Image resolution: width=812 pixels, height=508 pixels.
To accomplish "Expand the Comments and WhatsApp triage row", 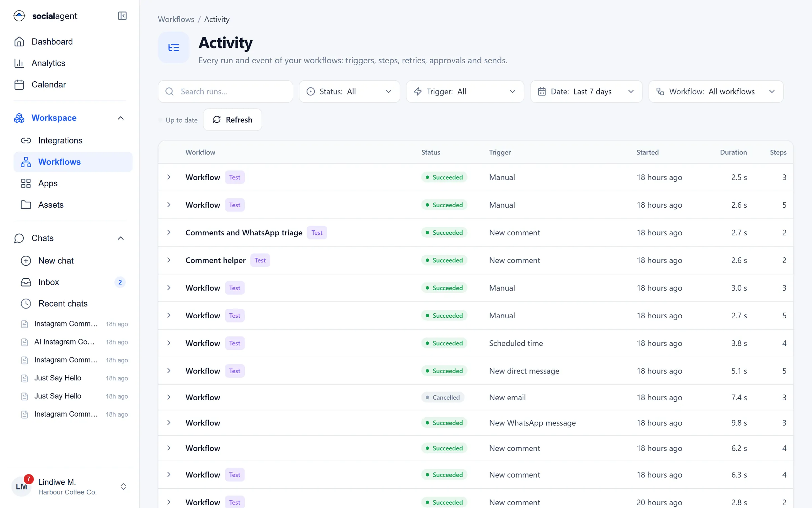I will point(168,232).
